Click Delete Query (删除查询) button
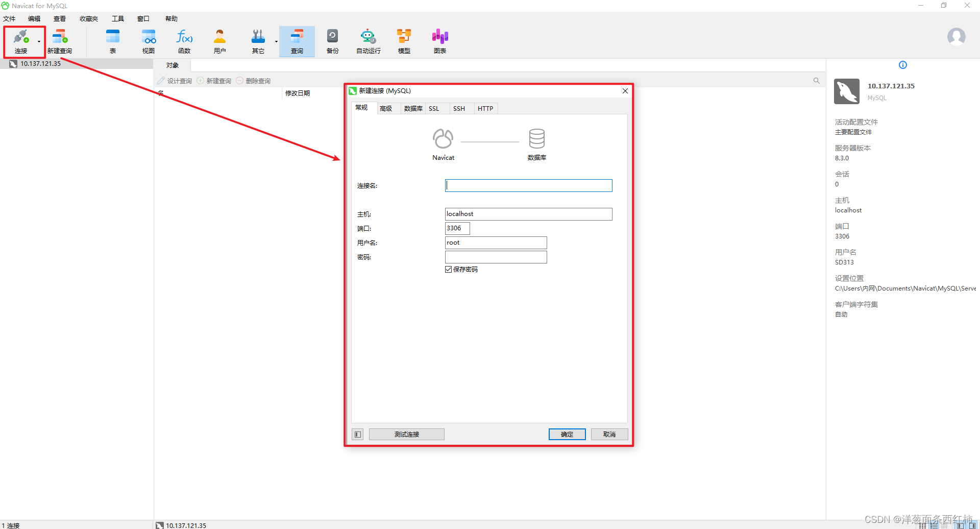The height and width of the screenshot is (529, 980). [253, 81]
